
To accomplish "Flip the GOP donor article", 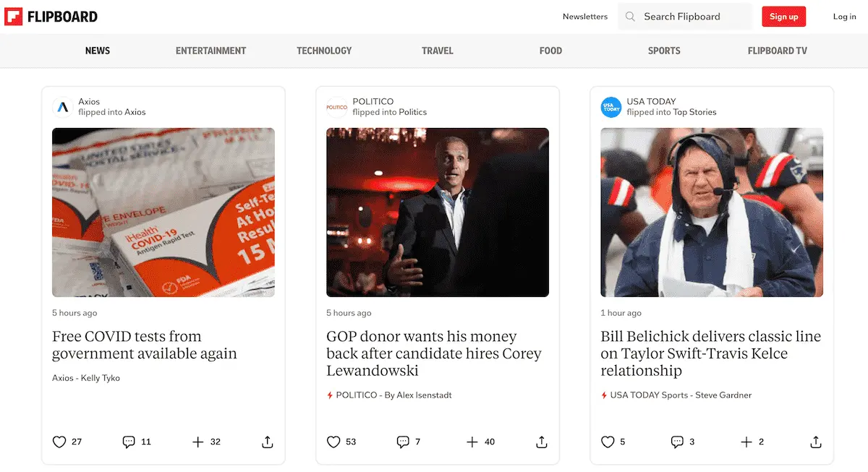I will pos(473,442).
